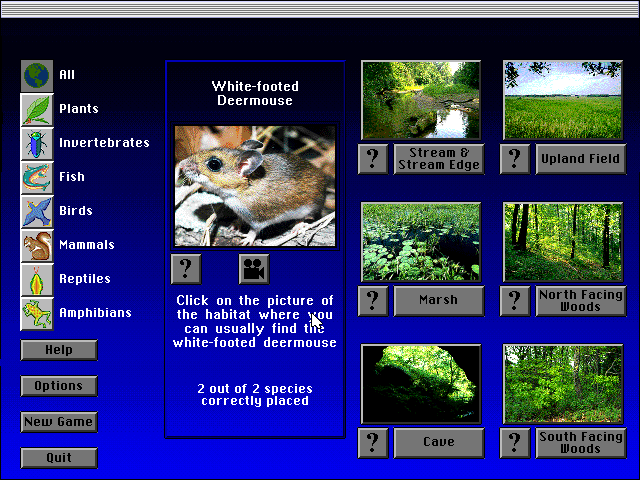Open the Options button
This screenshot has height=480, width=640.
pyautogui.click(x=59, y=386)
